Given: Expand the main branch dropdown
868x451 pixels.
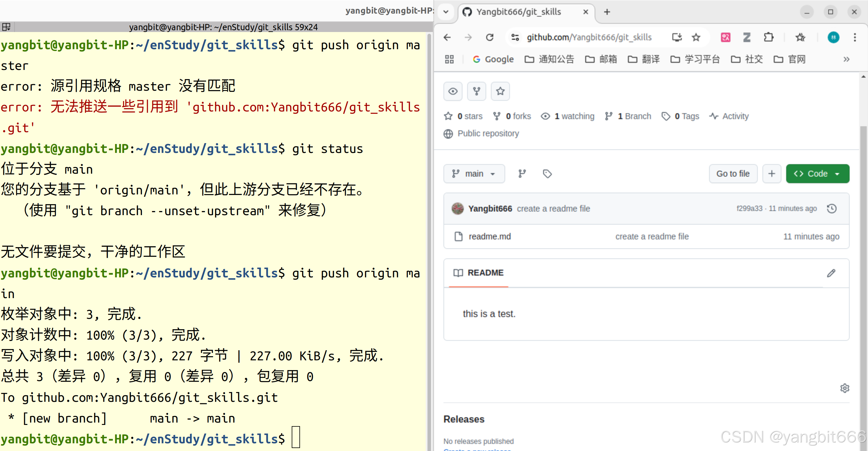Looking at the screenshot, I should pos(474,174).
